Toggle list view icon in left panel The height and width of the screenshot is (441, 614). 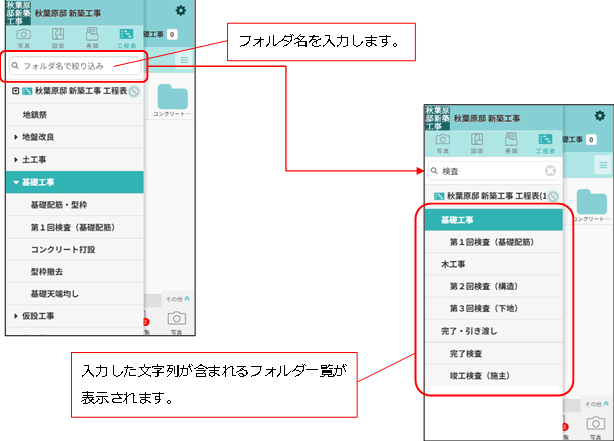185,61
